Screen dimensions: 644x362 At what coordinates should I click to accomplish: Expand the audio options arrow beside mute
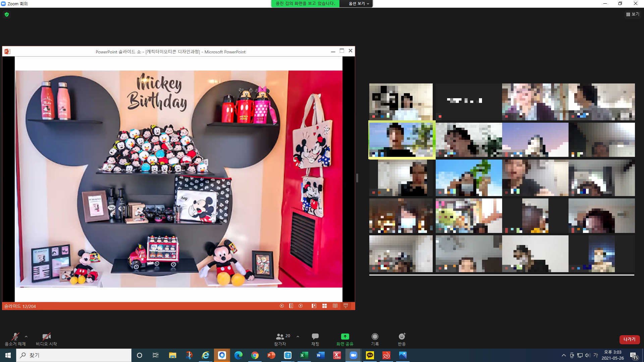[26, 337]
